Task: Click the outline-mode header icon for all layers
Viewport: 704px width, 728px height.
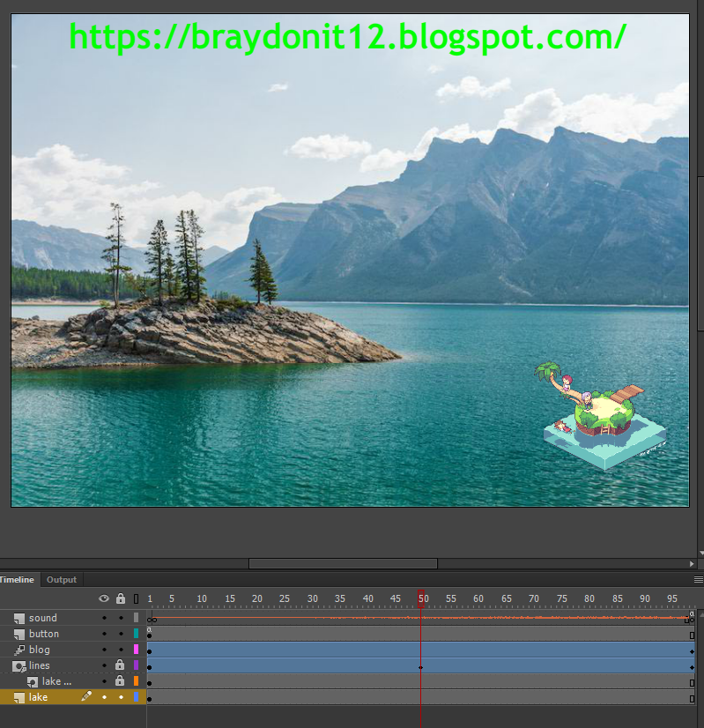Action: (136, 599)
